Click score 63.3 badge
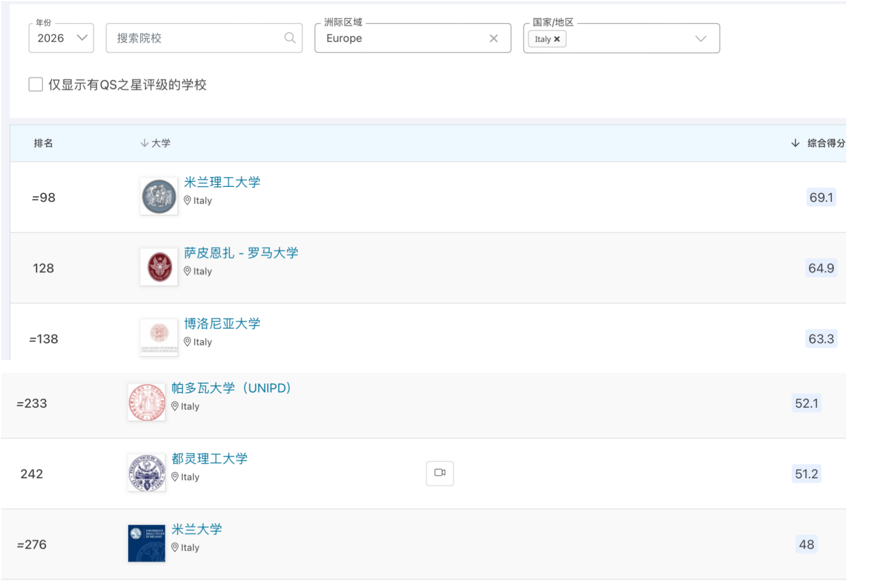883x588 pixels. click(821, 339)
